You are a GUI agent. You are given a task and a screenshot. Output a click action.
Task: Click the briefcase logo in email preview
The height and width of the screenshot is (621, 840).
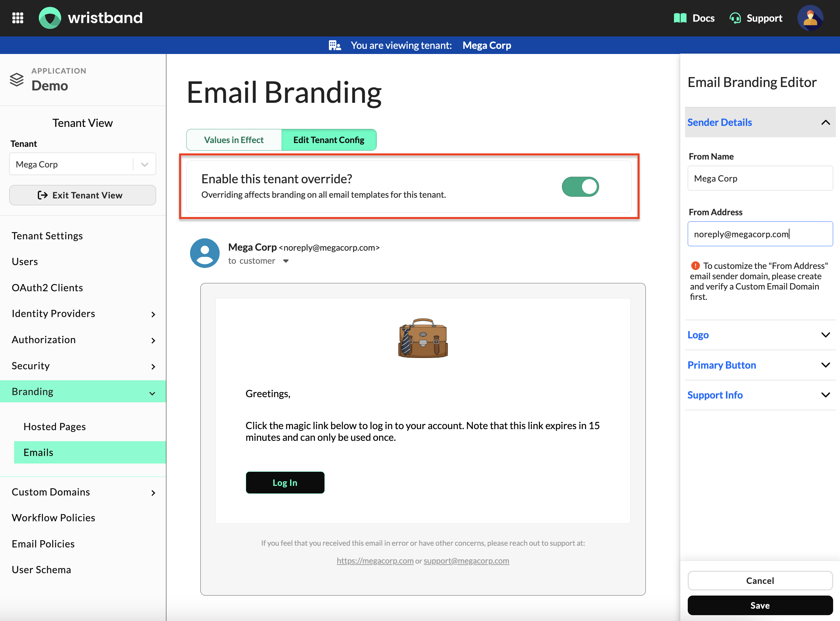point(423,338)
